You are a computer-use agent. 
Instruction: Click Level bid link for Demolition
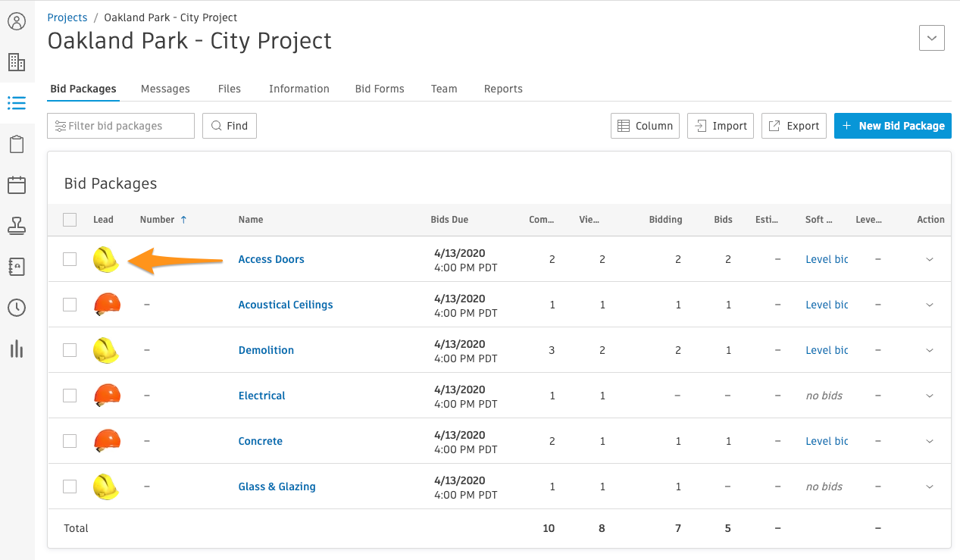pyautogui.click(x=827, y=350)
